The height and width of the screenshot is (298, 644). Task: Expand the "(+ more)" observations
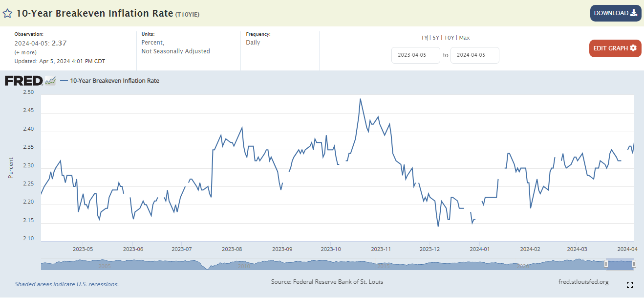pyautogui.click(x=24, y=52)
